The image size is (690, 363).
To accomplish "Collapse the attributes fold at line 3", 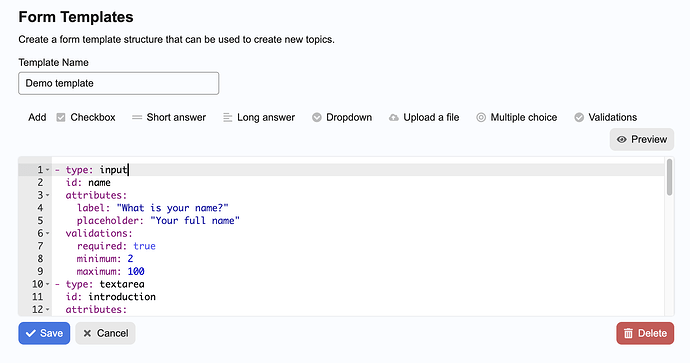I will [x=48, y=195].
